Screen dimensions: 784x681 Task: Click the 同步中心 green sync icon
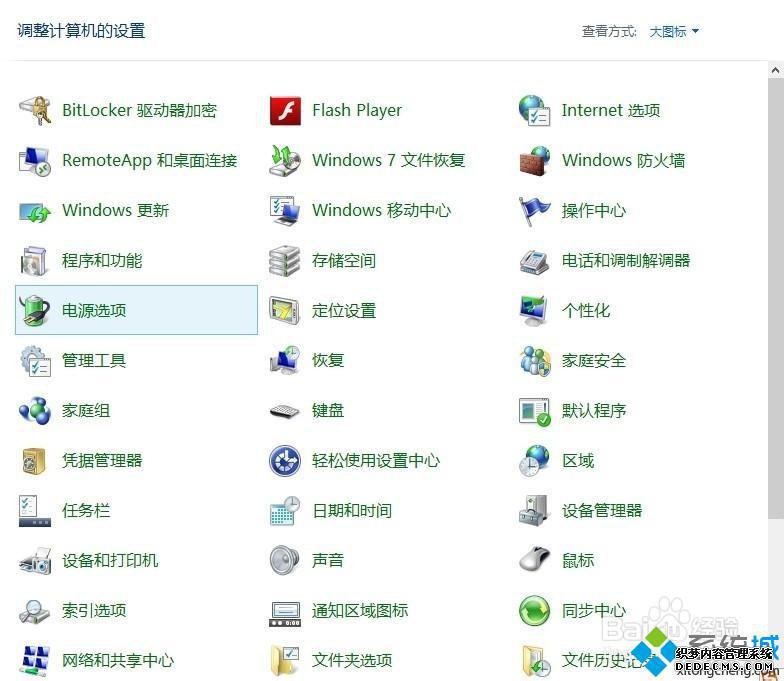click(535, 610)
